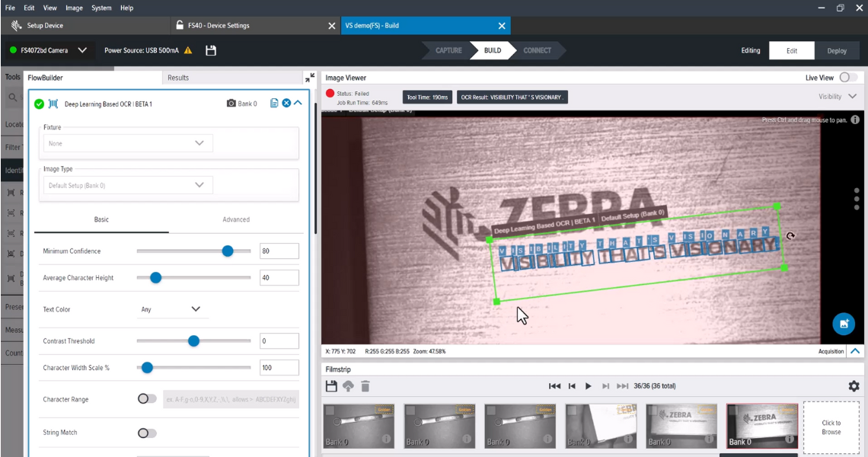Click the rotate handle of the OCR region

pyautogui.click(x=790, y=236)
